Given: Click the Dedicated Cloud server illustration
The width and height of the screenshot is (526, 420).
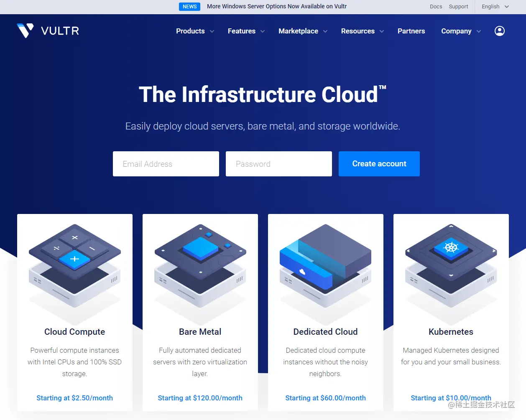Looking at the screenshot, I should [325, 267].
